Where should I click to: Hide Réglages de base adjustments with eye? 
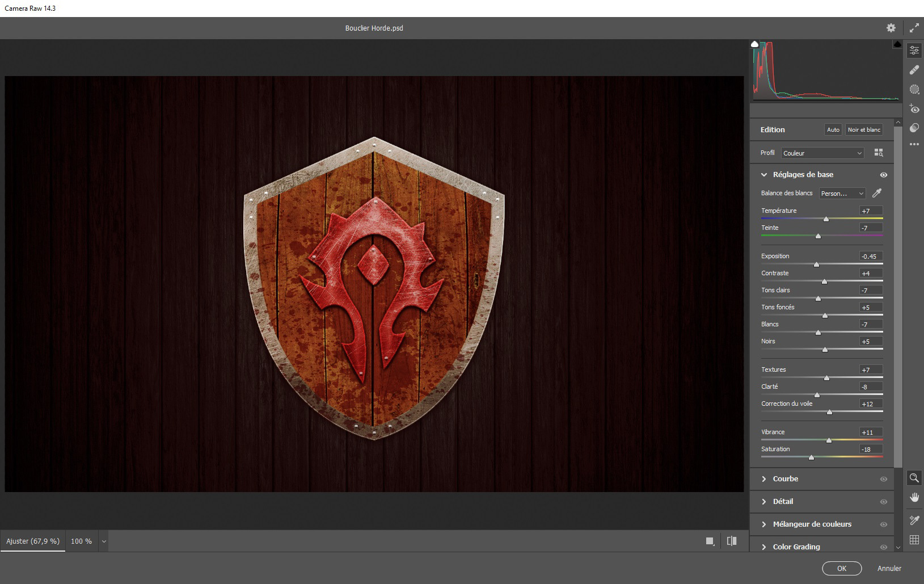[883, 175]
